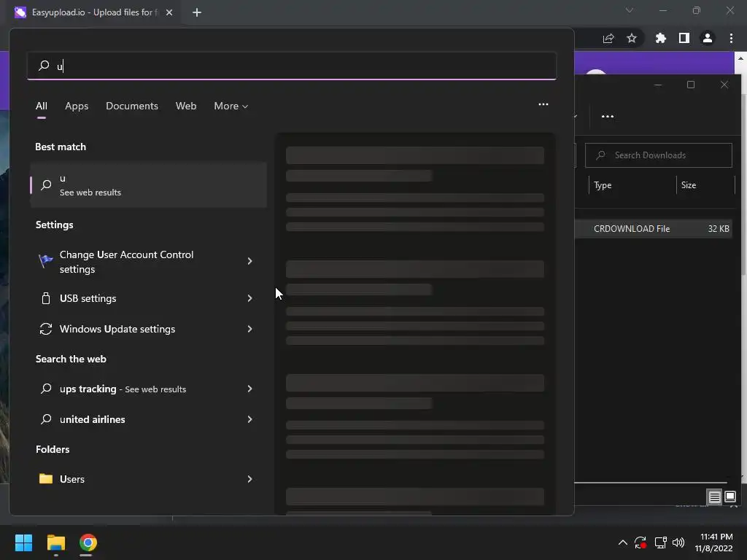The width and height of the screenshot is (747, 560).
Task: Click the User Account Control flag icon
Action: (x=46, y=260)
